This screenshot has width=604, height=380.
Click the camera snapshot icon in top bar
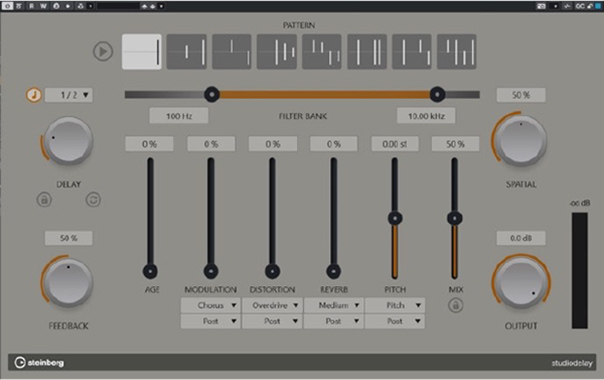click(x=542, y=6)
